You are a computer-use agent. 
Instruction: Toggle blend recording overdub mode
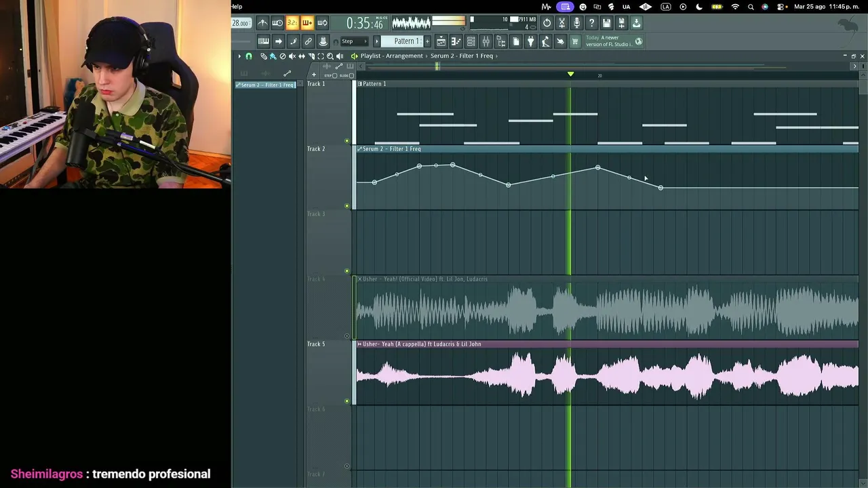click(307, 23)
